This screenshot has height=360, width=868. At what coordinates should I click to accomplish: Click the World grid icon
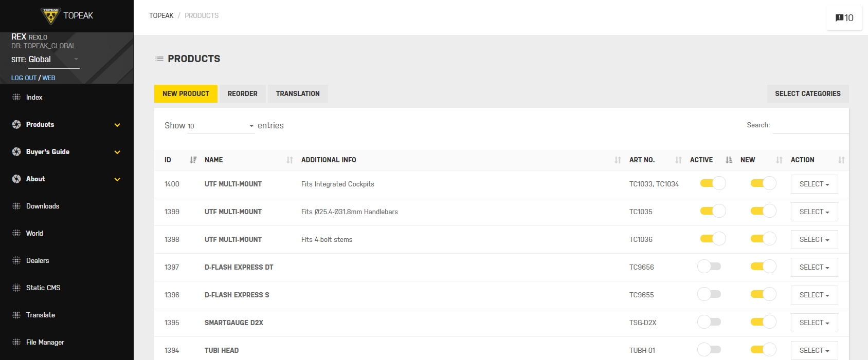pos(16,233)
